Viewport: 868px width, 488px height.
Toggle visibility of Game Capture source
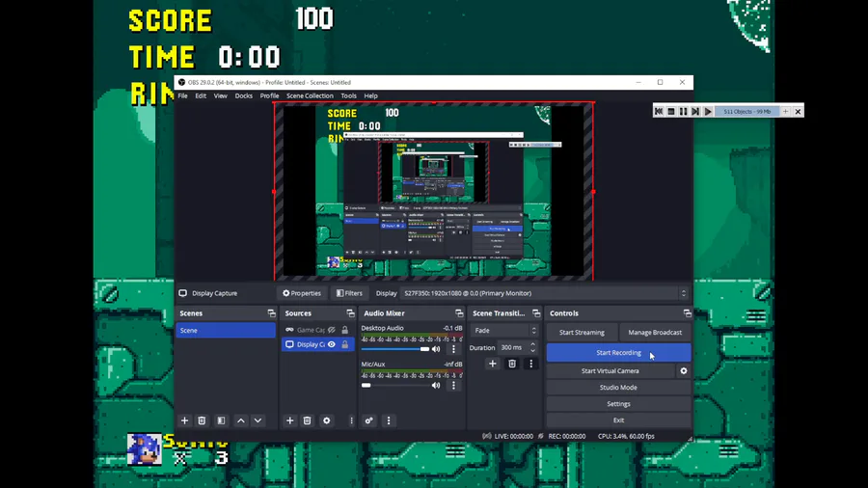(331, 330)
